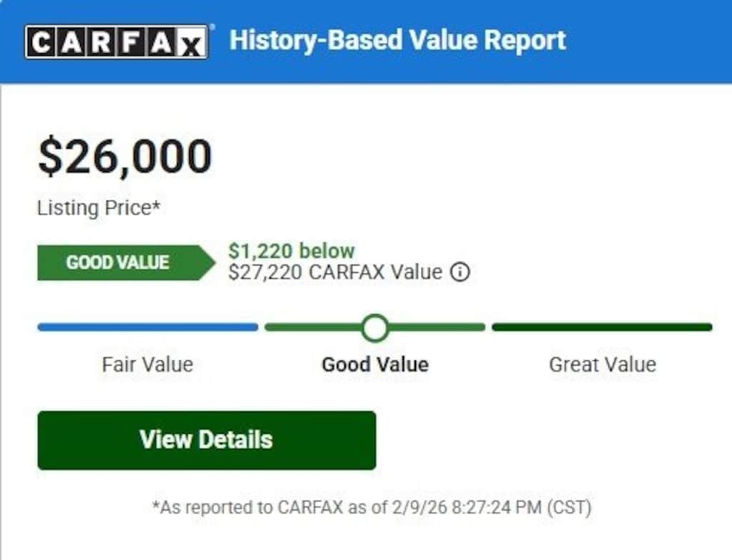The height and width of the screenshot is (560, 732).
Task: Click the circular value indicator handle
Action: [375, 328]
